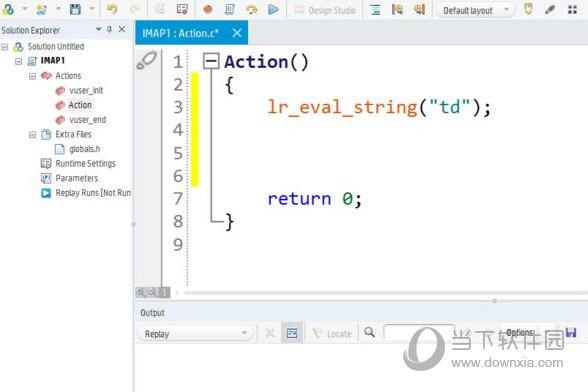Image resolution: width=588 pixels, height=392 pixels.
Task: Collapse the Action() code fold box
Action: [211, 61]
